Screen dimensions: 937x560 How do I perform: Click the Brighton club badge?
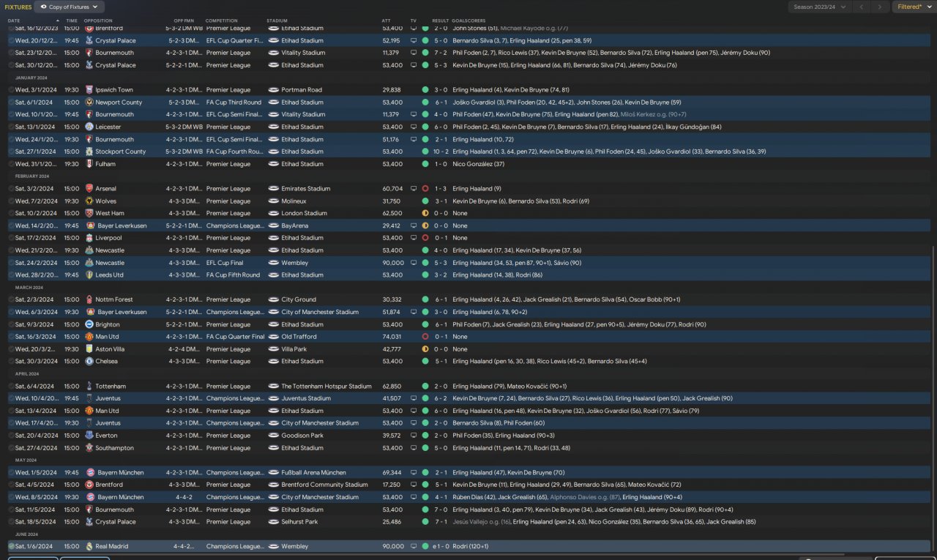(x=89, y=324)
